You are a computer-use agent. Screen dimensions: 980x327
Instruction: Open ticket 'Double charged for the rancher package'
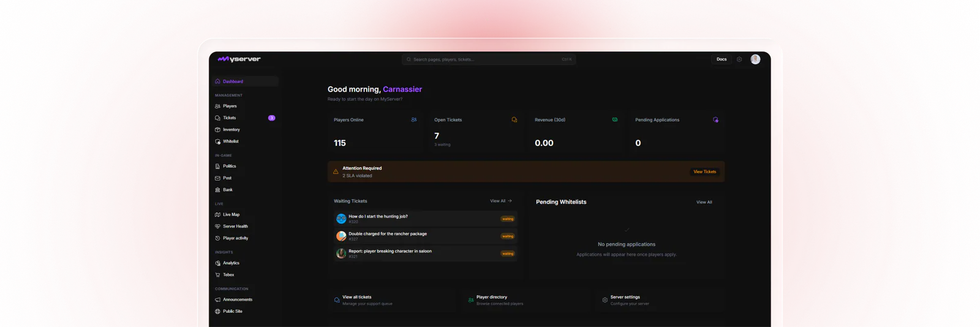pos(425,236)
